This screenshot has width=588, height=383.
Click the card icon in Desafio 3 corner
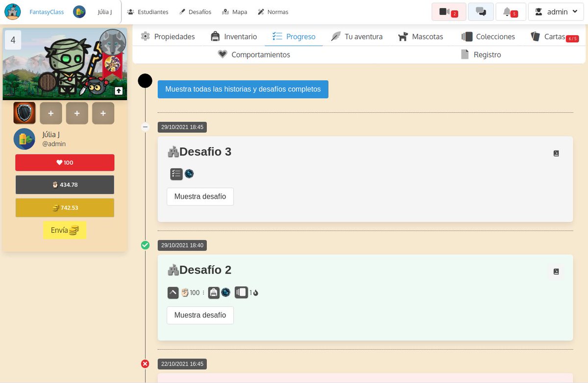point(556,153)
